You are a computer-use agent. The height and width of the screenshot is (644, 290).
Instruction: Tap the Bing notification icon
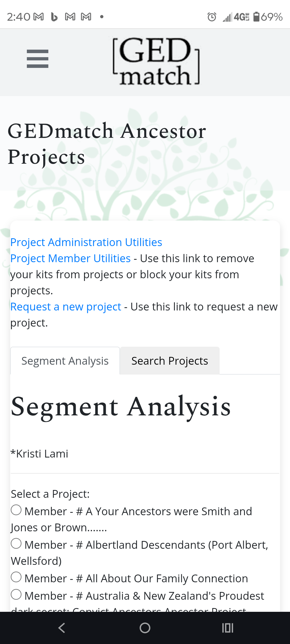click(x=54, y=16)
